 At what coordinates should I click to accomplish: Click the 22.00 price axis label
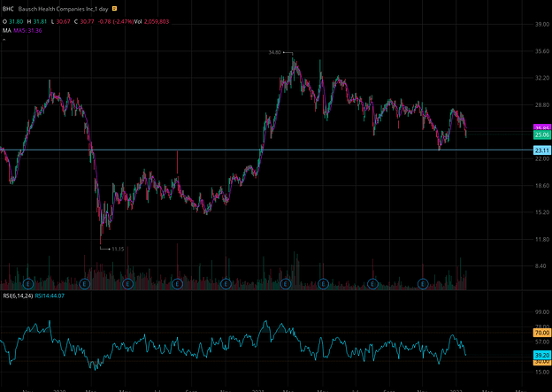(542, 158)
